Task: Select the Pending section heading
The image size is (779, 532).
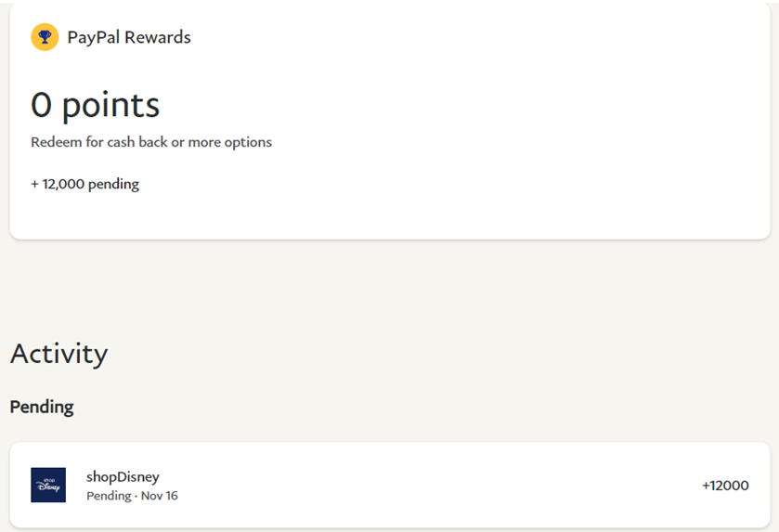Action: coord(42,407)
